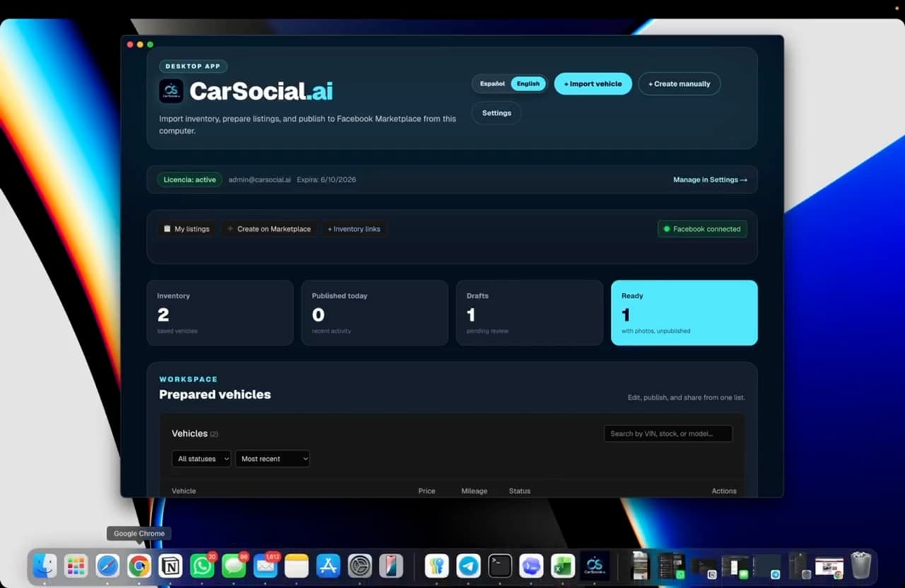Open Create on Marketplace
The width and height of the screenshot is (905, 588).
(x=269, y=229)
